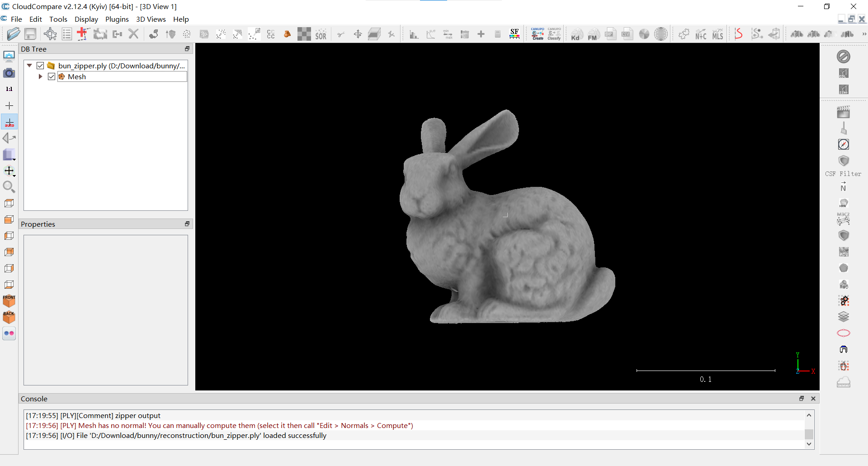868x466 pixels.
Task: Click the Translate/Rotate arrows tool
Action: pos(358,34)
